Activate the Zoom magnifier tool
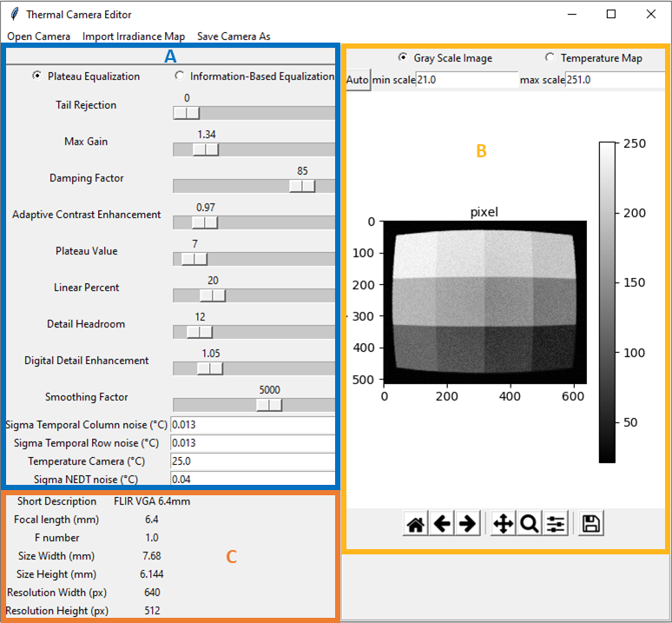Image resolution: width=672 pixels, height=623 pixels. coord(529,524)
